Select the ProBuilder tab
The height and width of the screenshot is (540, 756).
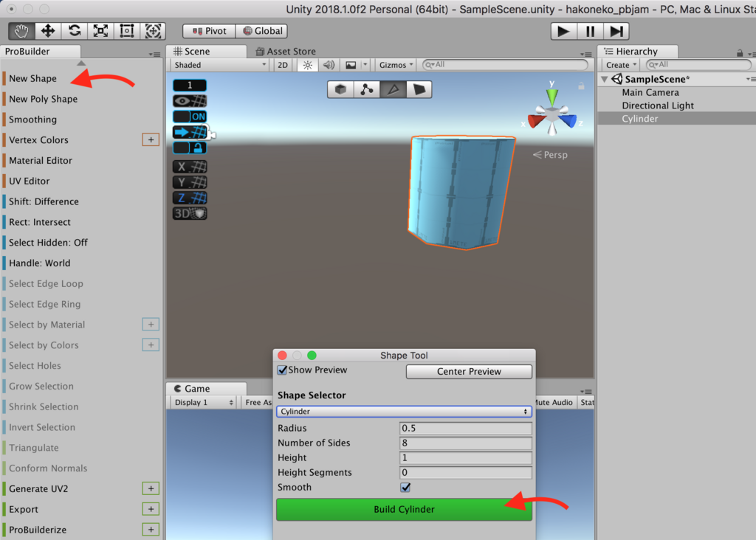(40, 51)
